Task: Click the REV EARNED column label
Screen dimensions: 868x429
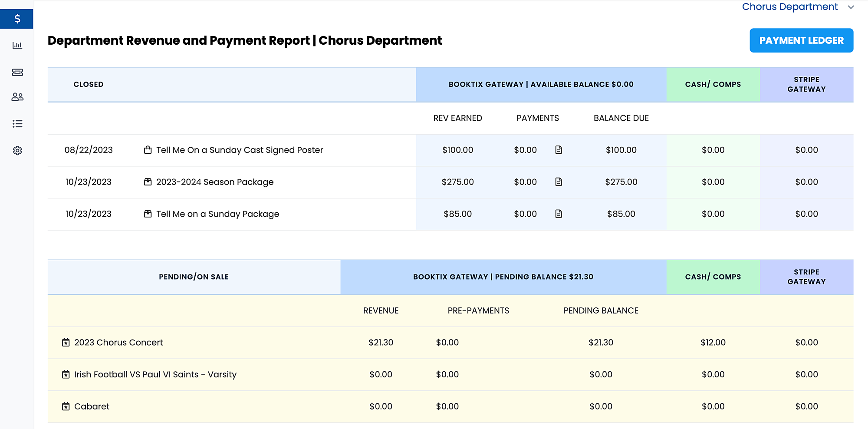Action: (x=457, y=118)
